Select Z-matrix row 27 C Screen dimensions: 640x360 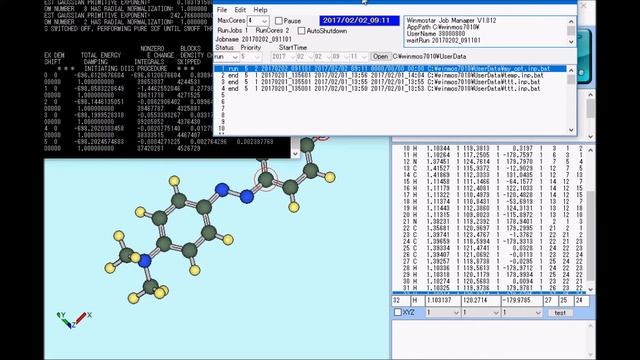(490, 261)
